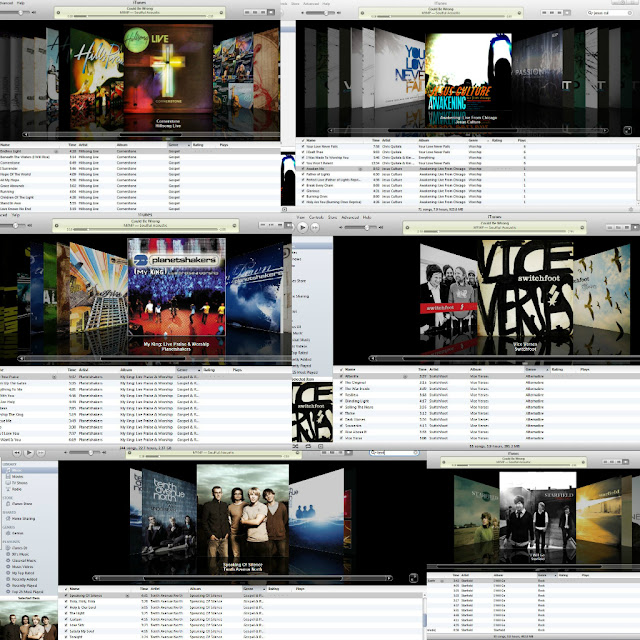Open search options magnifier in Tenth Avenue North window
This screenshot has width=640, height=640.
[x=372, y=452]
